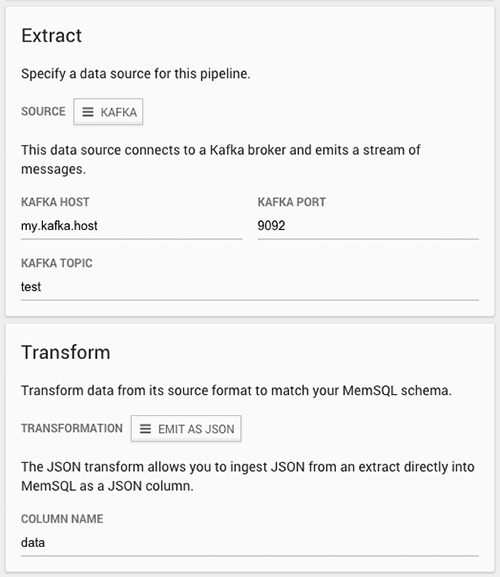This screenshot has height=577, width=500.
Task: Click the Transform section heading
Action: click(66, 352)
